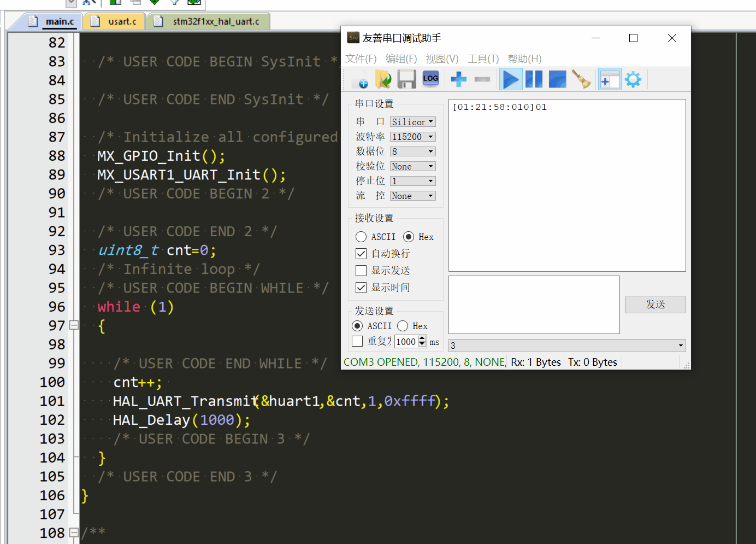This screenshot has height=544, width=756.
Task: Switch to the main.c editor tab
Action: click(54, 21)
